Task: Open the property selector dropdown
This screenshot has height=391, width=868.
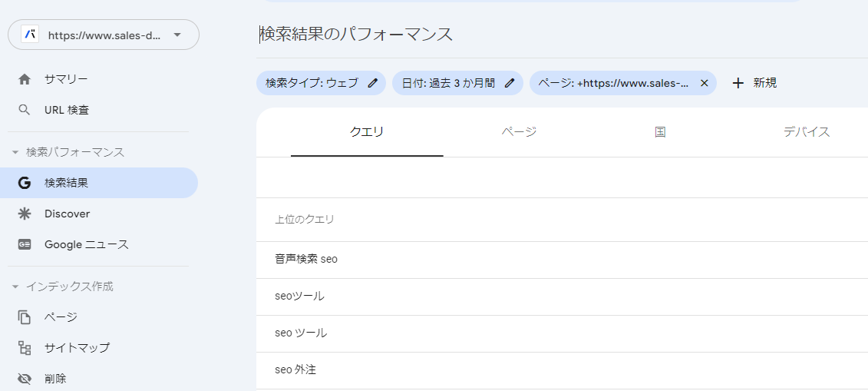Action: pos(104,35)
